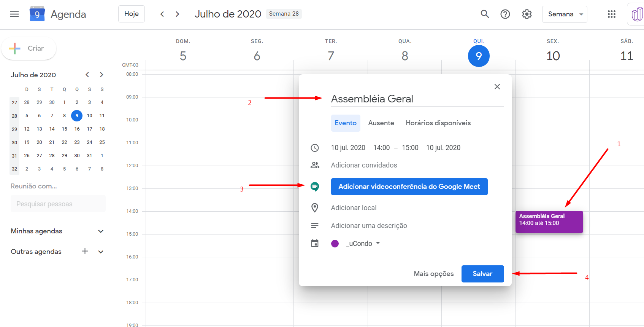Create a new event with Criar
This screenshot has width=644, height=327.
click(x=29, y=48)
